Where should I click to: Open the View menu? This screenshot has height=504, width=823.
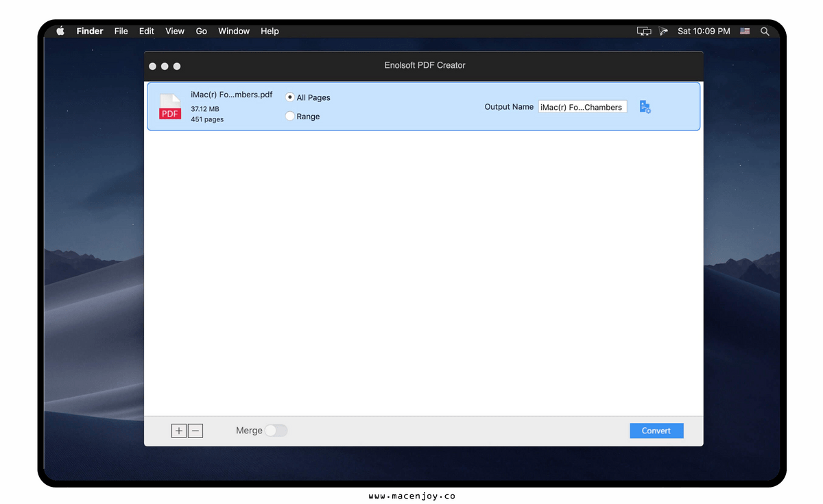pyautogui.click(x=175, y=31)
